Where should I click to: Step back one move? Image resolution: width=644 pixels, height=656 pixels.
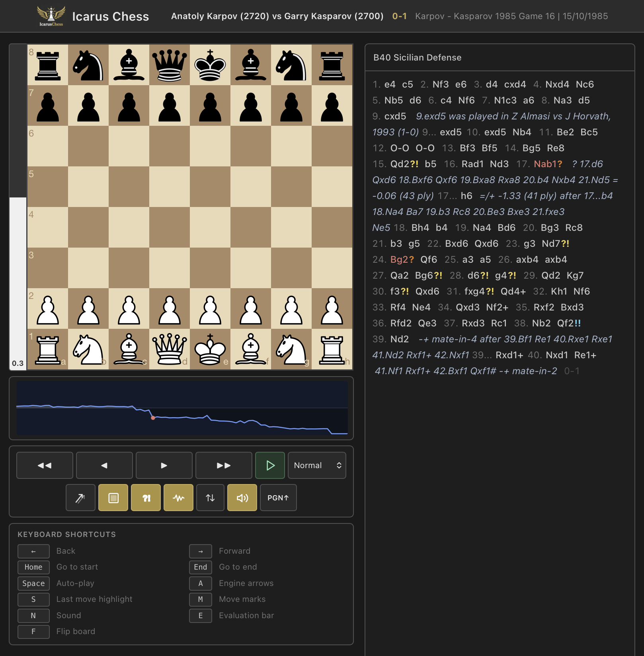[x=104, y=465]
